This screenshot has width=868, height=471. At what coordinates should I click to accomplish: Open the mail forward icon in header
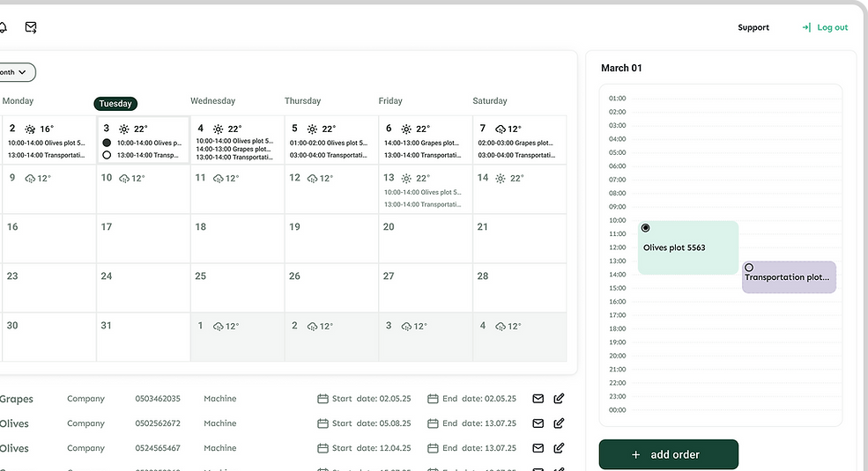tap(31, 27)
